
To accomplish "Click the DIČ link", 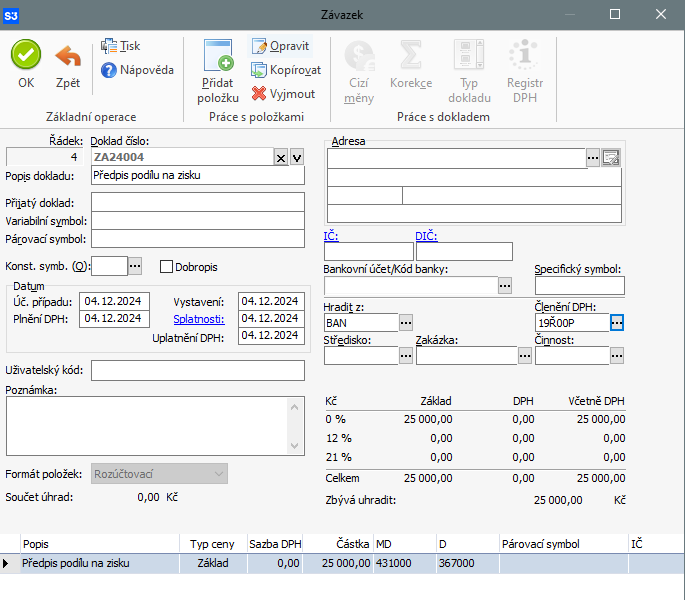I will click(426, 236).
